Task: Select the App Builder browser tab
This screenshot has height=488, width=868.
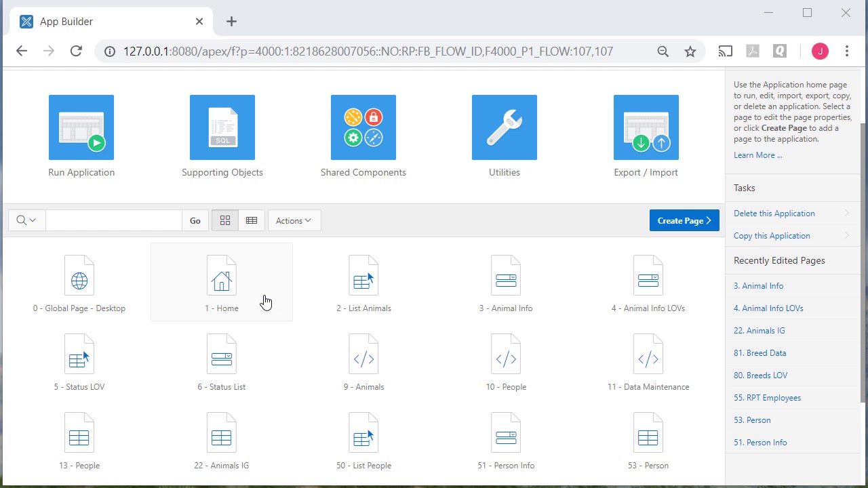Action: [x=112, y=22]
